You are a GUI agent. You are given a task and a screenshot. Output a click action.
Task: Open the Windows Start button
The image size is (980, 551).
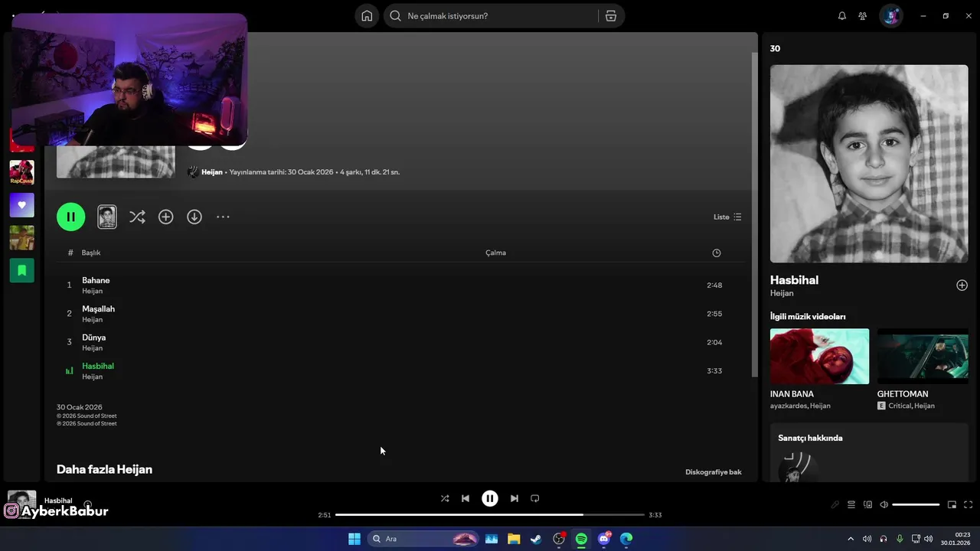pos(354,539)
